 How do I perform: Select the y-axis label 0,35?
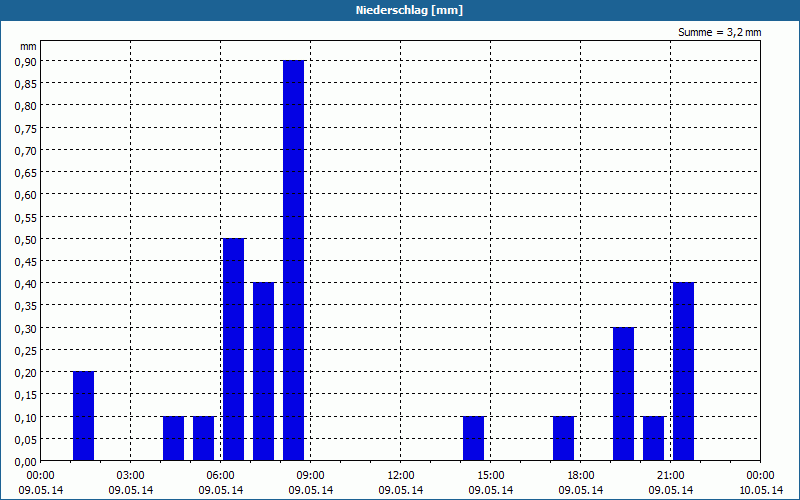pos(26,306)
